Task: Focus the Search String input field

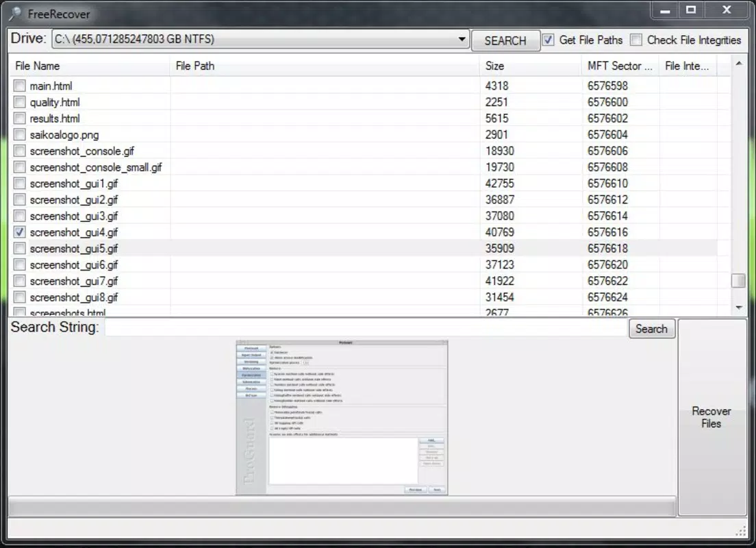Action: click(x=366, y=328)
